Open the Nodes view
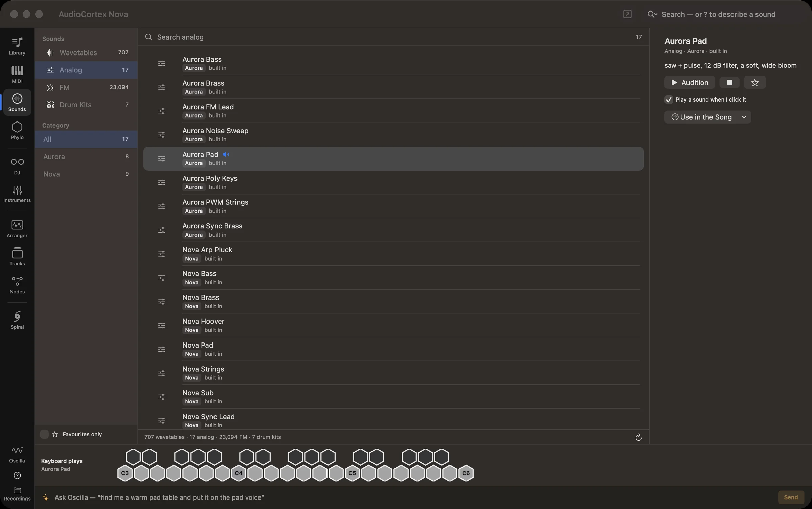Image resolution: width=812 pixels, height=509 pixels. coord(17,285)
